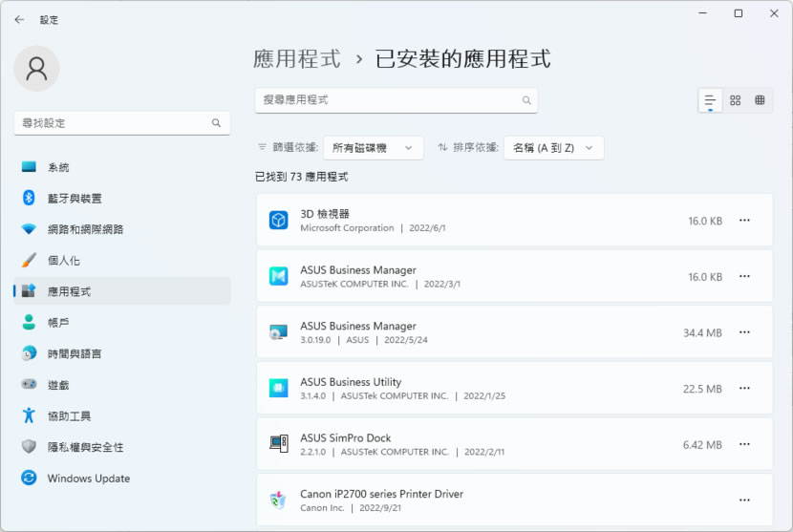
Task: Open 協助工具 settings
Action: click(x=122, y=415)
